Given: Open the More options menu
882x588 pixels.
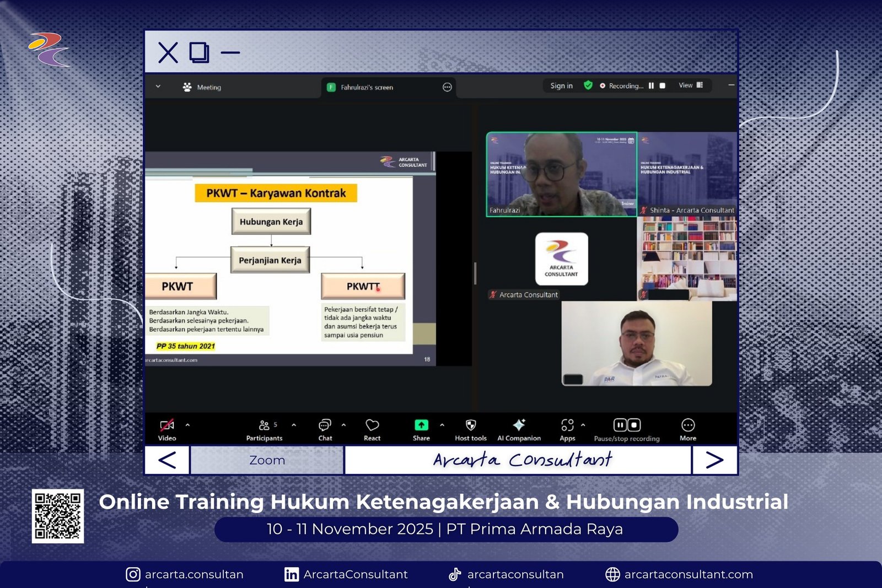Looking at the screenshot, I should click(x=688, y=429).
